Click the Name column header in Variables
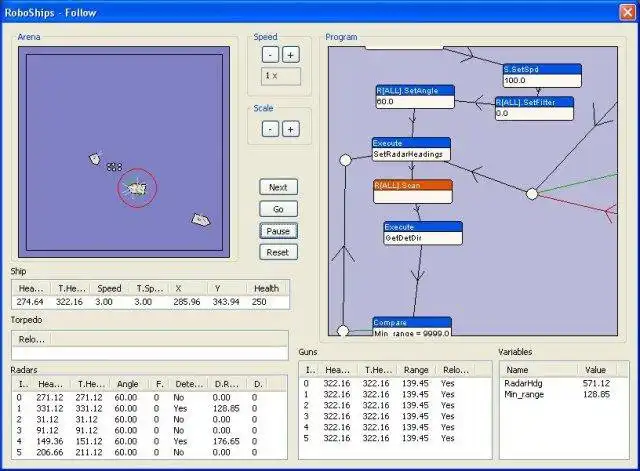This screenshot has width=640, height=471. (x=539, y=370)
